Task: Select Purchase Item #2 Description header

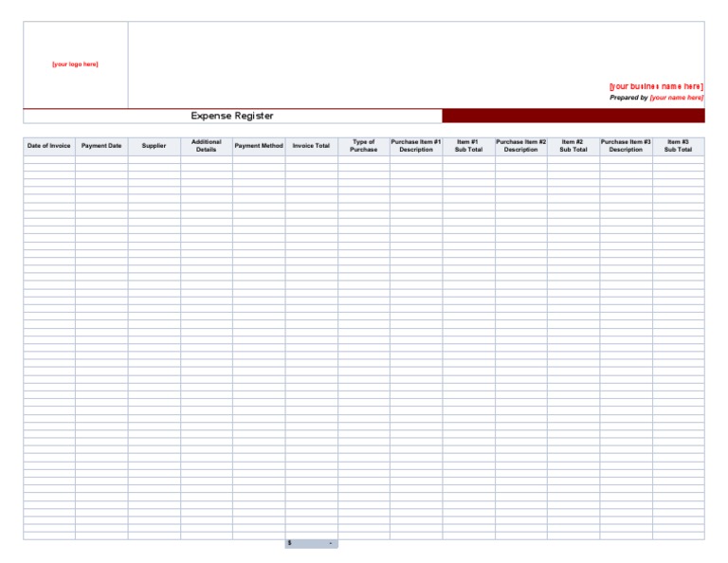Action: point(521,146)
